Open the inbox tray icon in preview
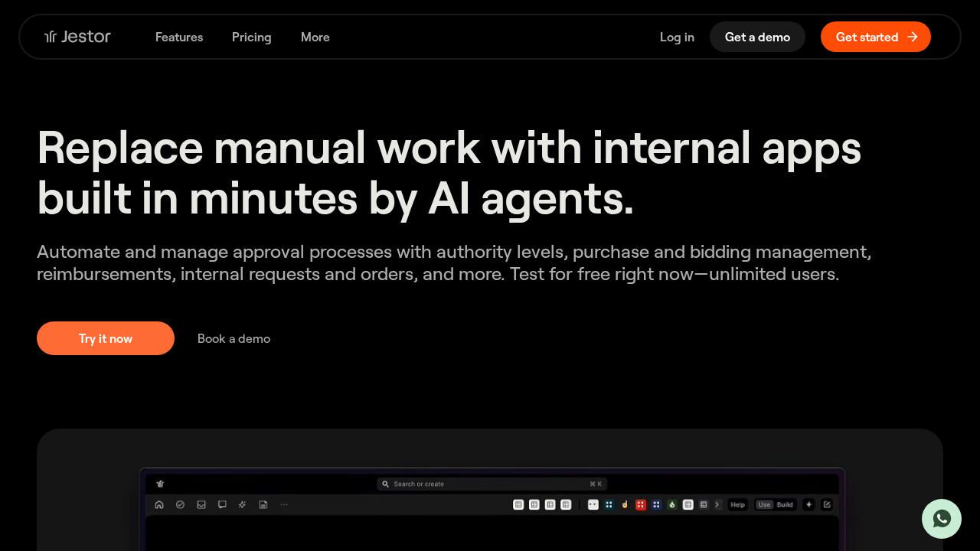This screenshot has height=551, width=980. [x=201, y=505]
